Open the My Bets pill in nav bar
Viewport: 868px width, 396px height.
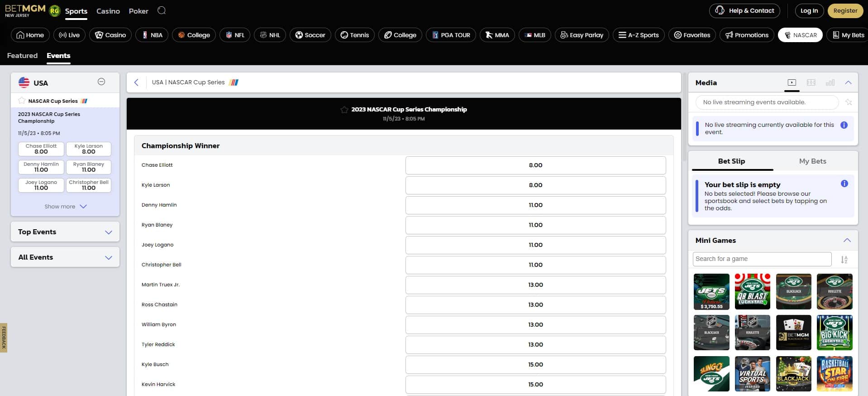(x=848, y=35)
